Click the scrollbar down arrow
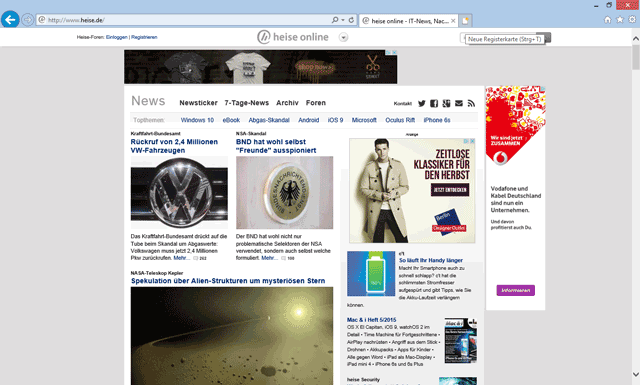This screenshot has height=385, width=640. tap(636, 374)
